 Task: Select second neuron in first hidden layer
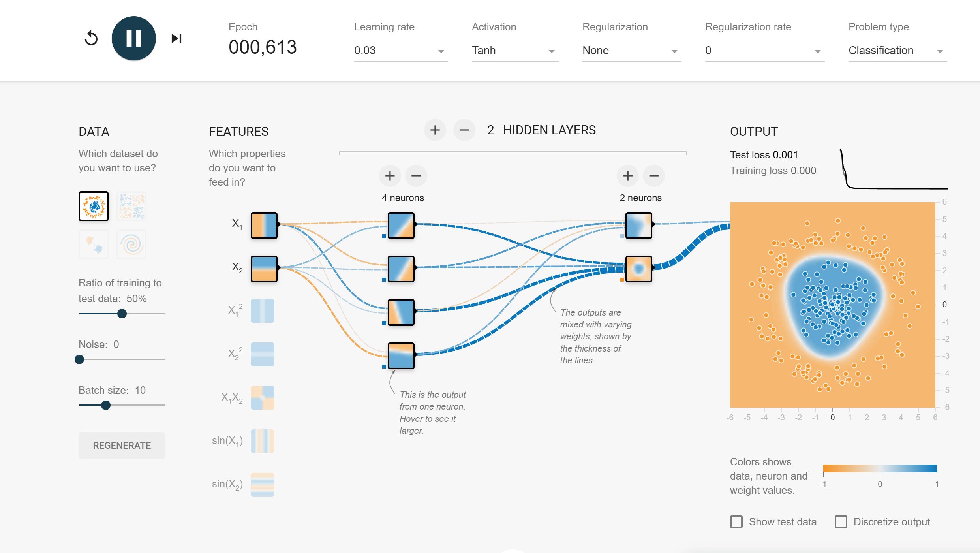[401, 269]
